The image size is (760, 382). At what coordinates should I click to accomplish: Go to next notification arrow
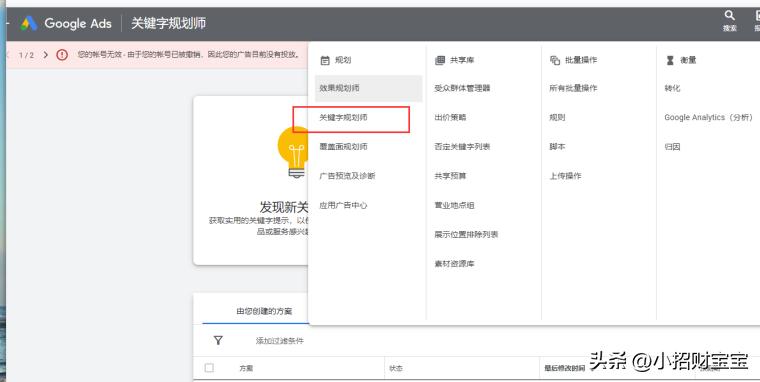pyautogui.click(x=46, y=55)
